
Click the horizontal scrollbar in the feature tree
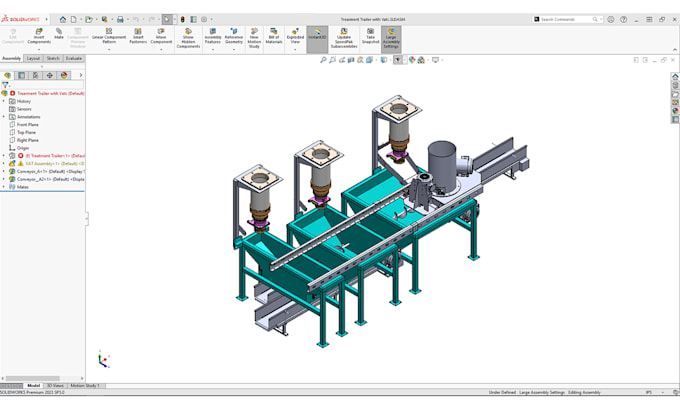click(x=33, y=378)
